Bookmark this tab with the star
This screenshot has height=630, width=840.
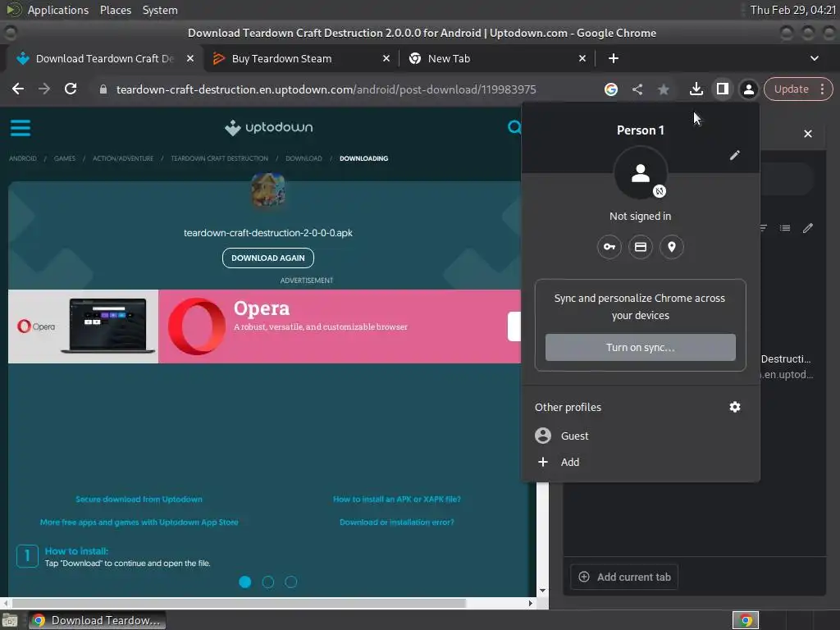tap(663, 89)
